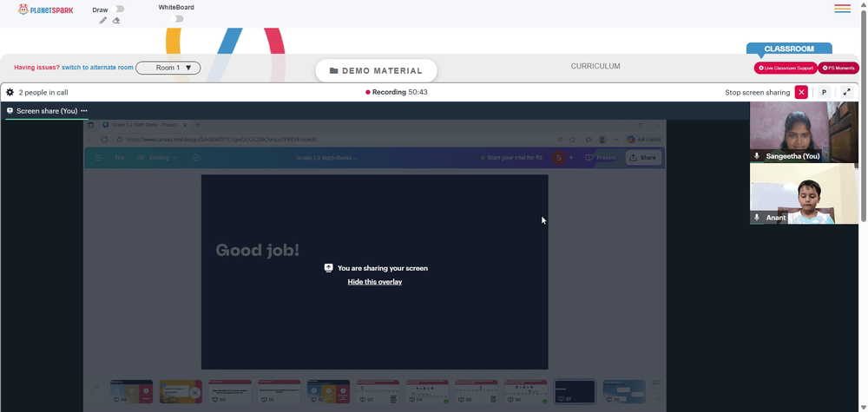Click the Live Classroom Support button
This screenshot has height=412, width=868.
pyautogui.click(x=786, y=68)
